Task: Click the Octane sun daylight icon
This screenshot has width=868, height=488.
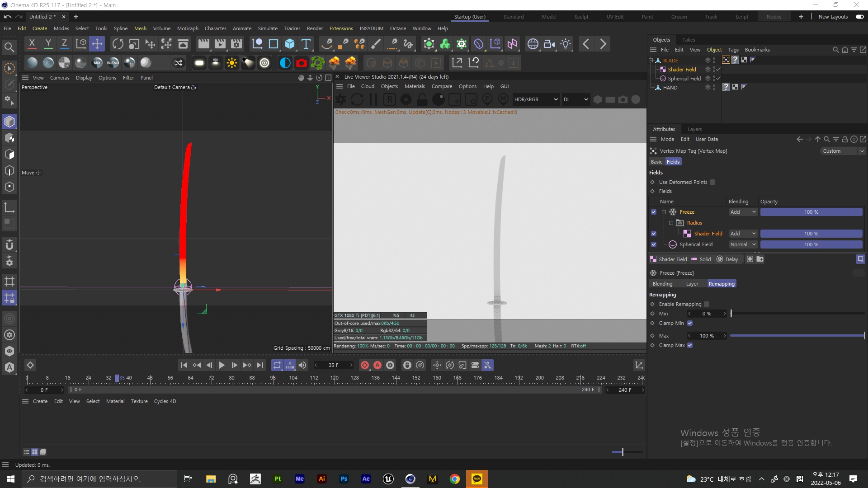Action: [232, 63]
